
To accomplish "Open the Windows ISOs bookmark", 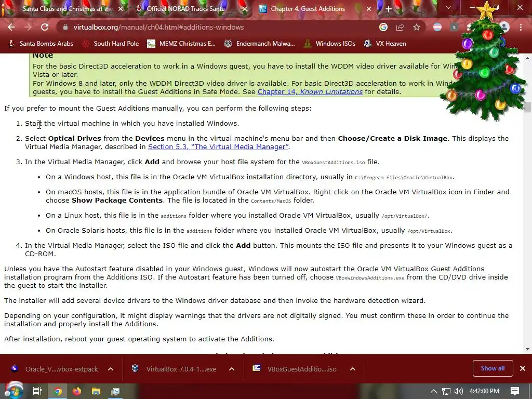I will [330, 44].
